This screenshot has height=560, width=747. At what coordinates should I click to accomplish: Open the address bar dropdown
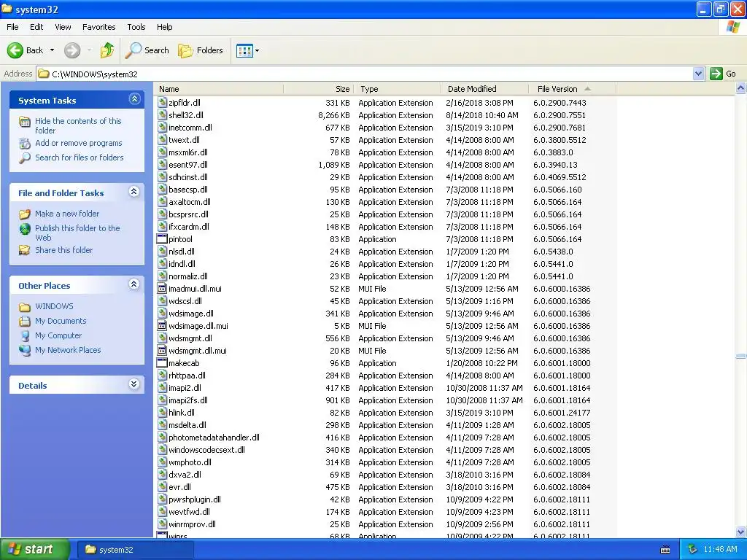698,74
